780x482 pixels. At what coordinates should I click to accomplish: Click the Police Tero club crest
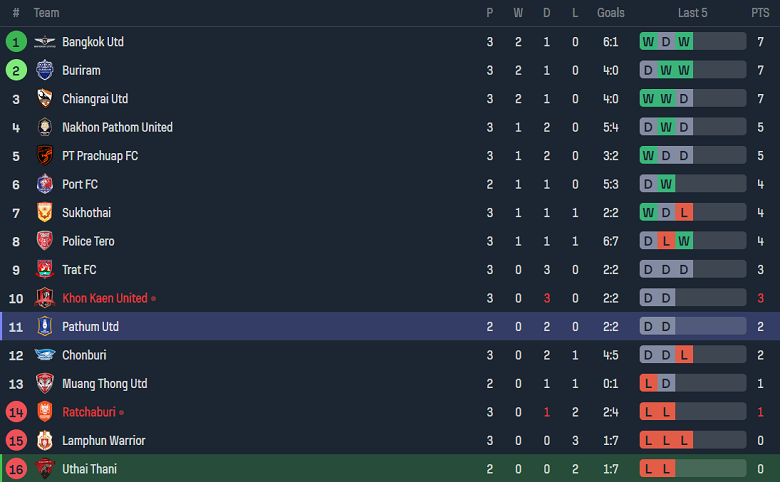44,241
